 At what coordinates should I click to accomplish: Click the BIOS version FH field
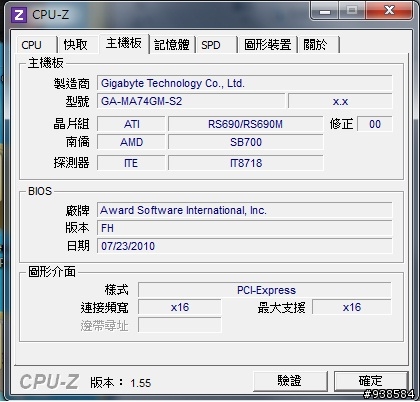[245, 228]
